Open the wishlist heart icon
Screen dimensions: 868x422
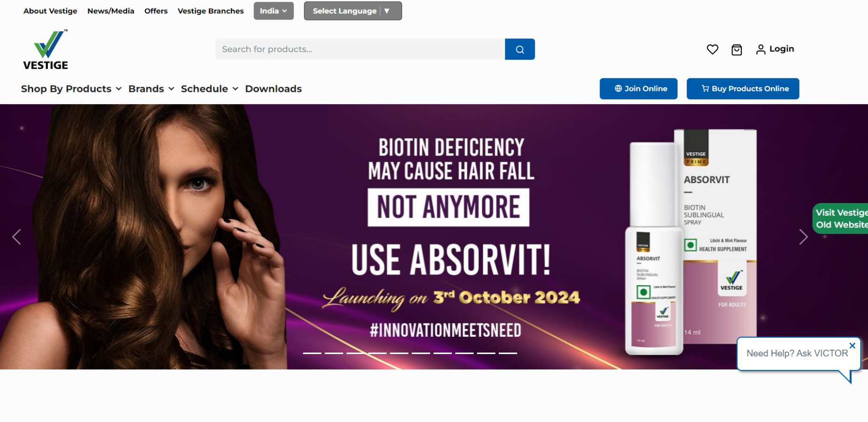click(x=712, y=49)
